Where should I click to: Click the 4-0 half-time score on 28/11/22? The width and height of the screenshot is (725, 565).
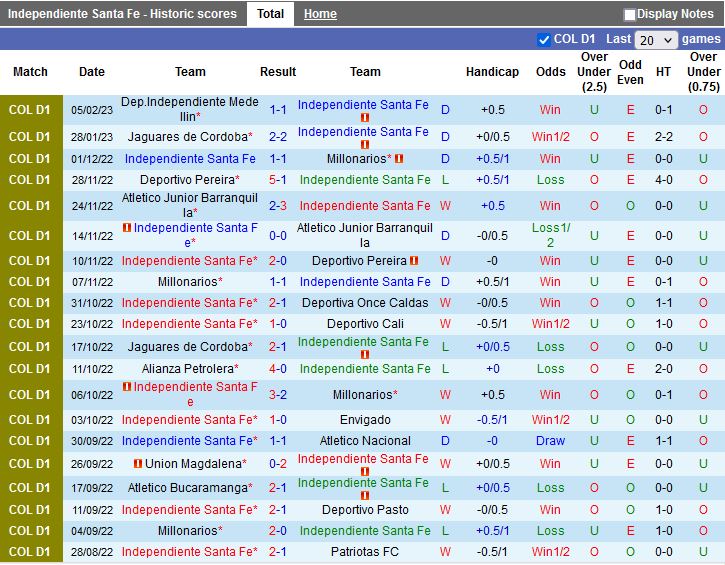(664, 179)
